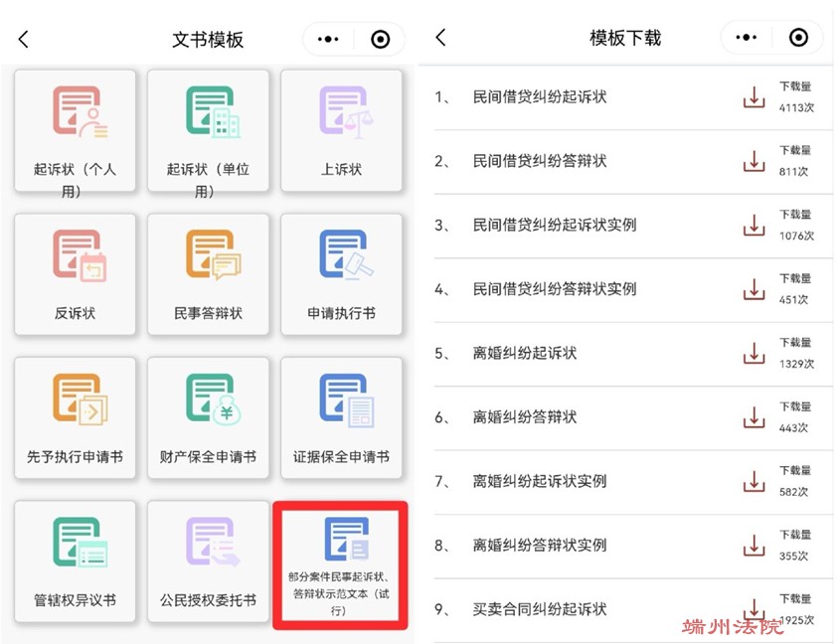840x644 pixels.
Task: Select the 民间借贷纠纷起诉状 row title
Action: pyautogui.click(x=540, y=97)
